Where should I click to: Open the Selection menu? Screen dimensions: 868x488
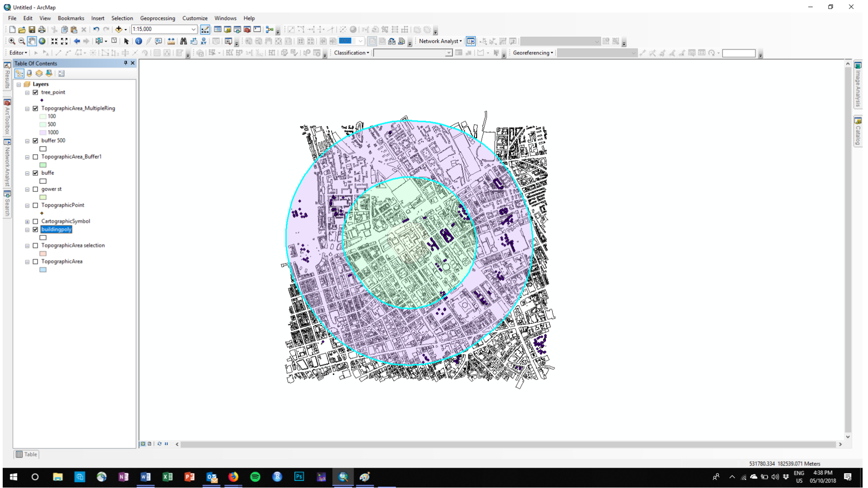[x=122, y=18]
